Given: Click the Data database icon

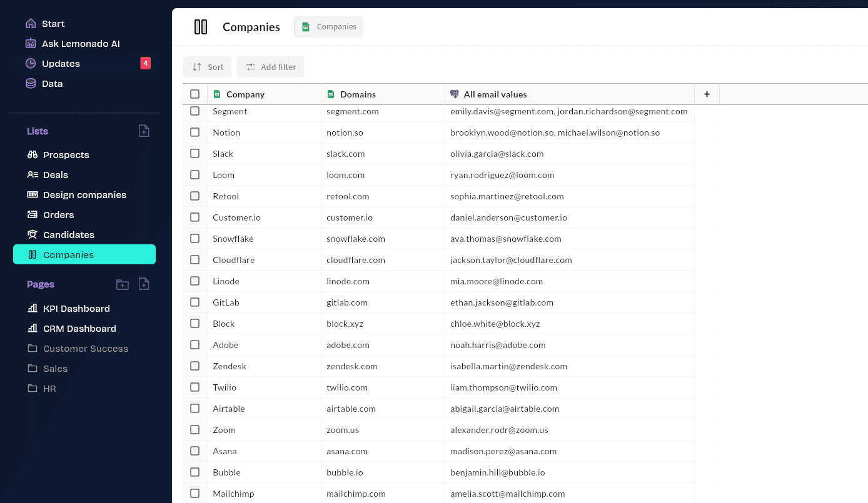Looking at the screenshot, I should (x=31, y=84).
